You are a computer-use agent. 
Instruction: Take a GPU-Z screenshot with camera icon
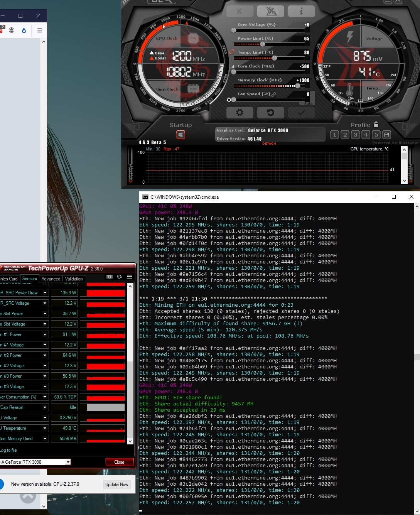pos(110,277)
